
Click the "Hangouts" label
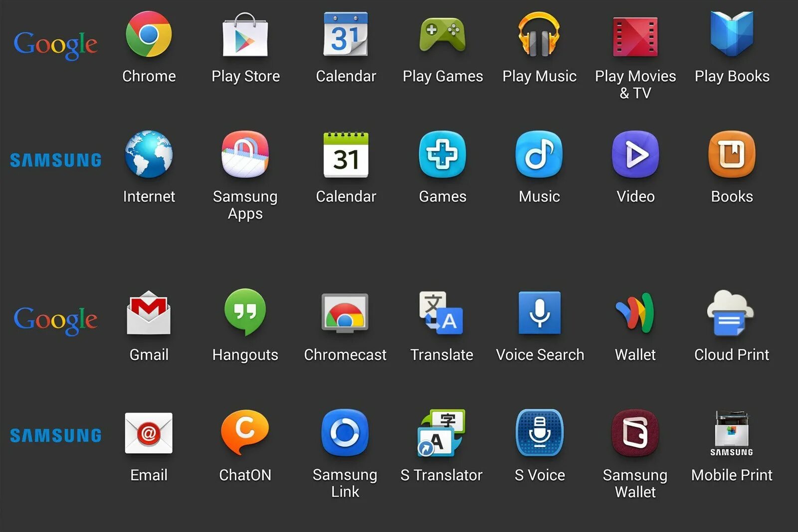pos(245,355)
